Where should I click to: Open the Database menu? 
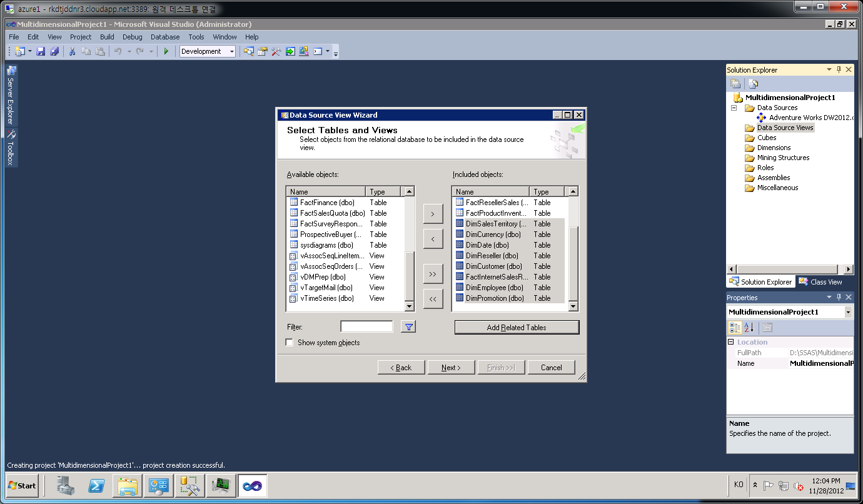coord(165,37)
